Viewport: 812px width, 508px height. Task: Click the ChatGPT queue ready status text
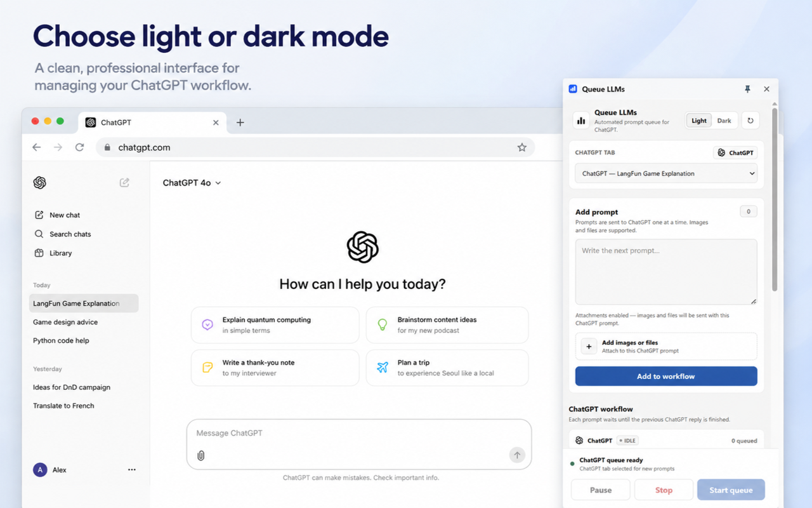611,460
